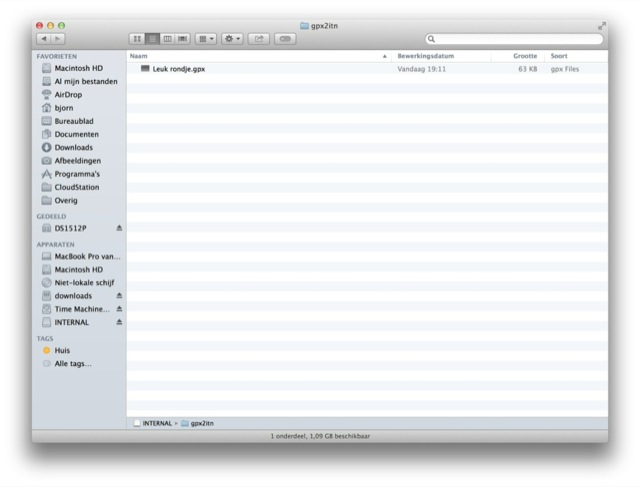
Task: Open Niet-lokale schijf in sidebar
Action: 84,282
